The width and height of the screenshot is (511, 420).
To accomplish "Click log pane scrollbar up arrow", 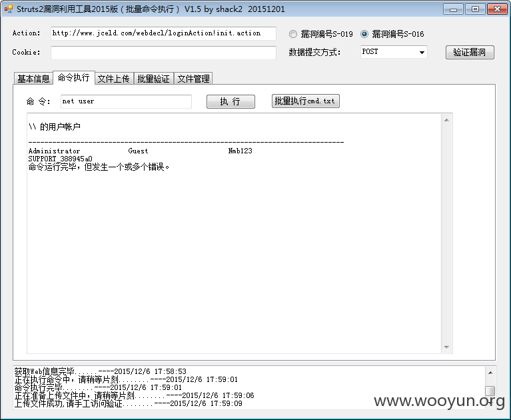I will click(x=490, y=373).
